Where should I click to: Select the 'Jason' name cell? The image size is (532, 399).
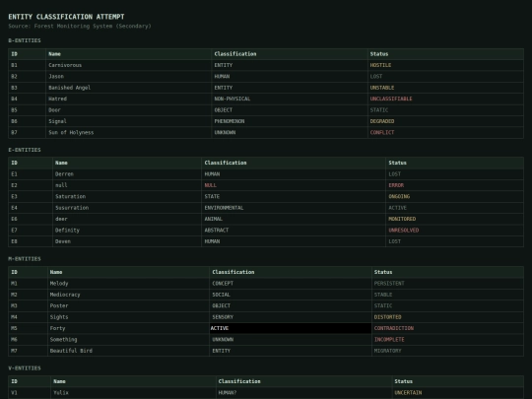(129, 76)
